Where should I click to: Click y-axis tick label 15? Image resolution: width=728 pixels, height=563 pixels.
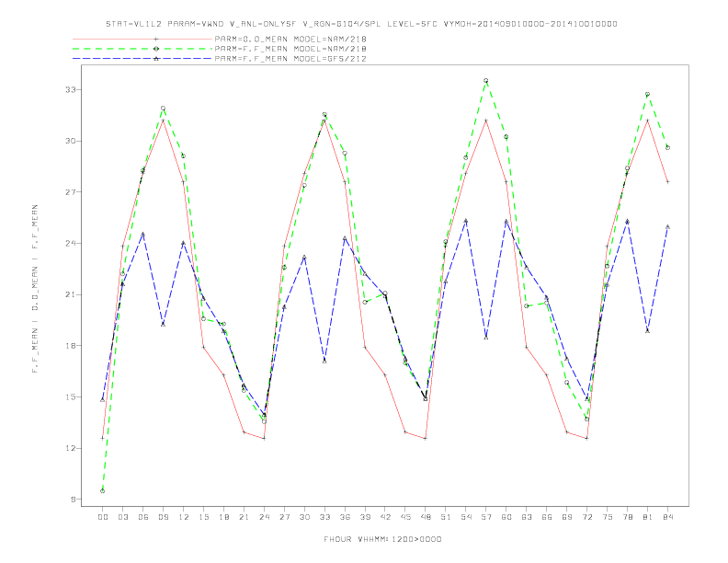(70, 397)
